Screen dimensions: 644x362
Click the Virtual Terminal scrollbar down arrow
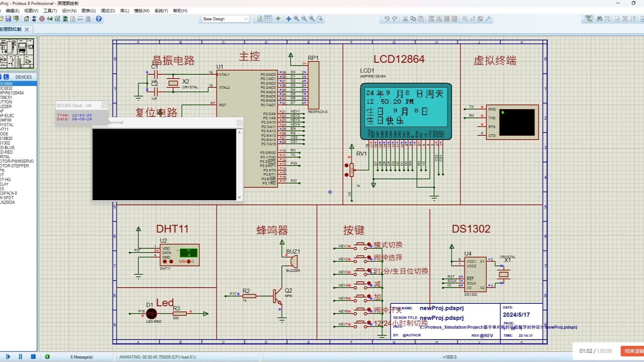[239, 197]
